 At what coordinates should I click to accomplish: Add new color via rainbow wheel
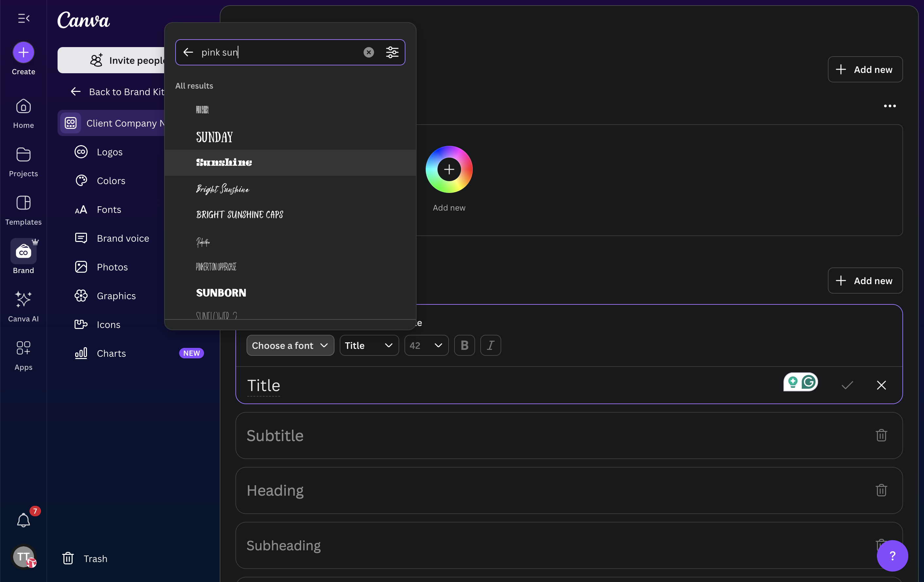coord(449,169)
